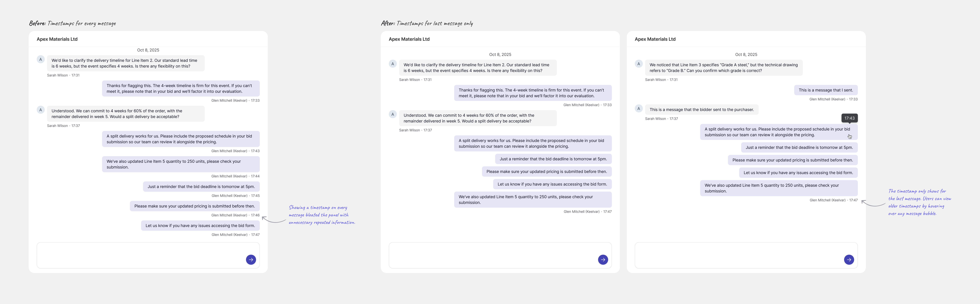Viewport: 980px width, 304px height.
Task: Click the 'bid deadline is tomorrow at 5pm' bubble in rightmost panel
Action: tap(799, 148)
